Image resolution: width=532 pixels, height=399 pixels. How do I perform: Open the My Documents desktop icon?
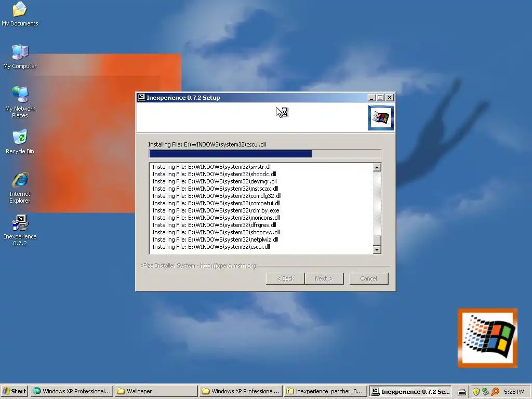(20, 14)
